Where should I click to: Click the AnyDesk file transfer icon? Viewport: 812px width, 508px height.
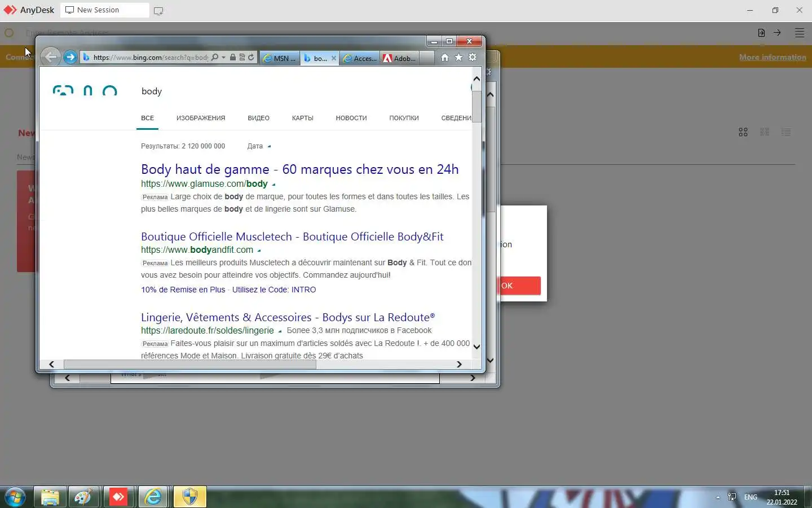coord(761,33)
